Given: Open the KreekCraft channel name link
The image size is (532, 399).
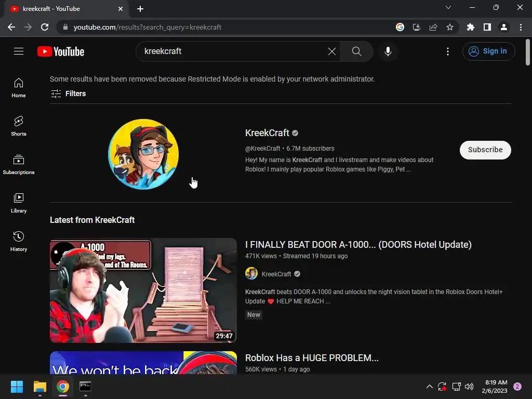Looking at the screenshot, I should coord(267,133).
